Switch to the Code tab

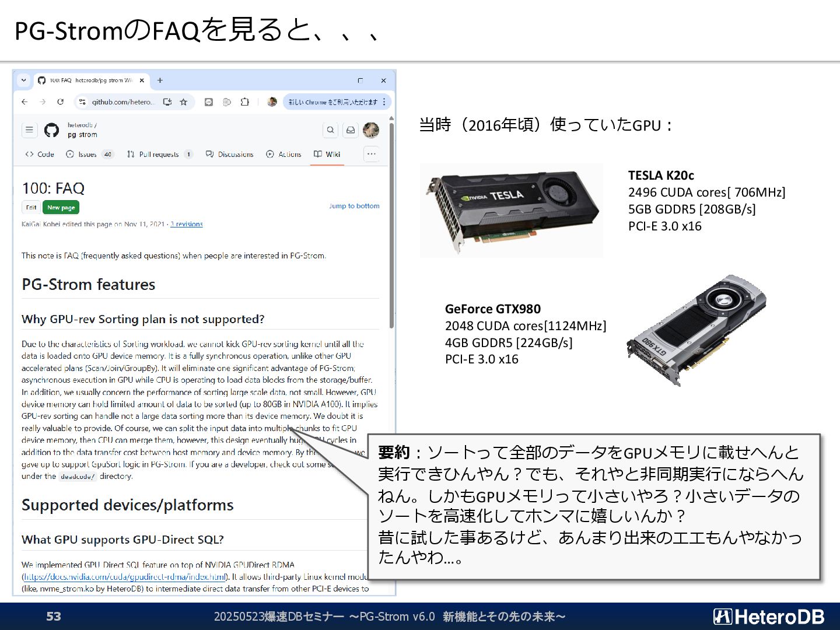tap(40, 154)
